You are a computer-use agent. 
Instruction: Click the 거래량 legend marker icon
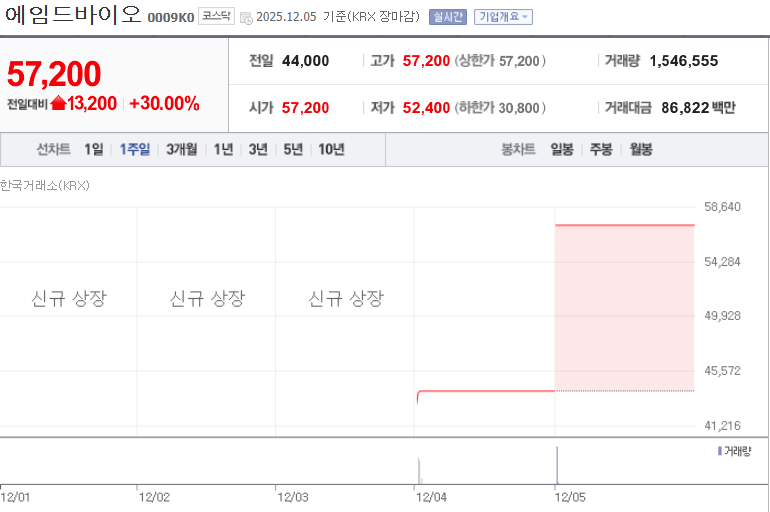719,451
